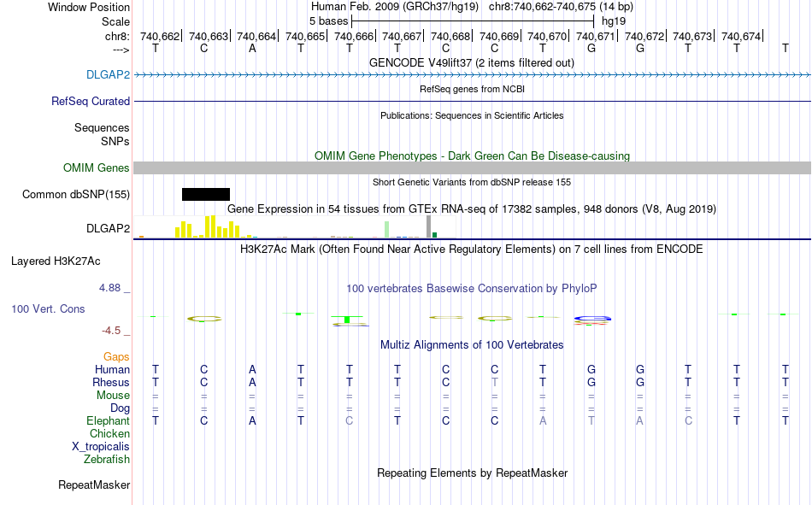Click the black dbSNP variant box
Image resolution: width=812 pixels, height=505 pixels.
[206, 194]
